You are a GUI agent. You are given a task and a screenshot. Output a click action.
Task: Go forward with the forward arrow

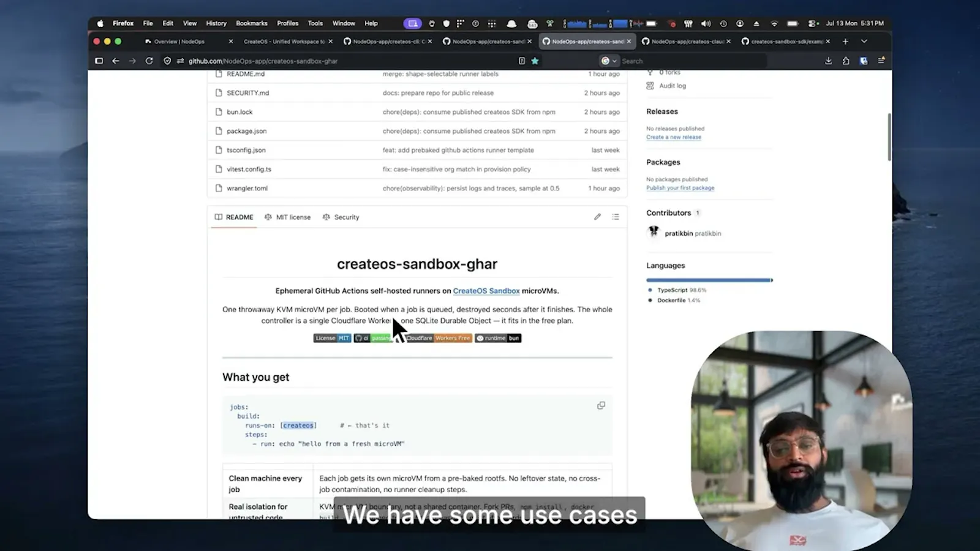[x=132, y=61]
